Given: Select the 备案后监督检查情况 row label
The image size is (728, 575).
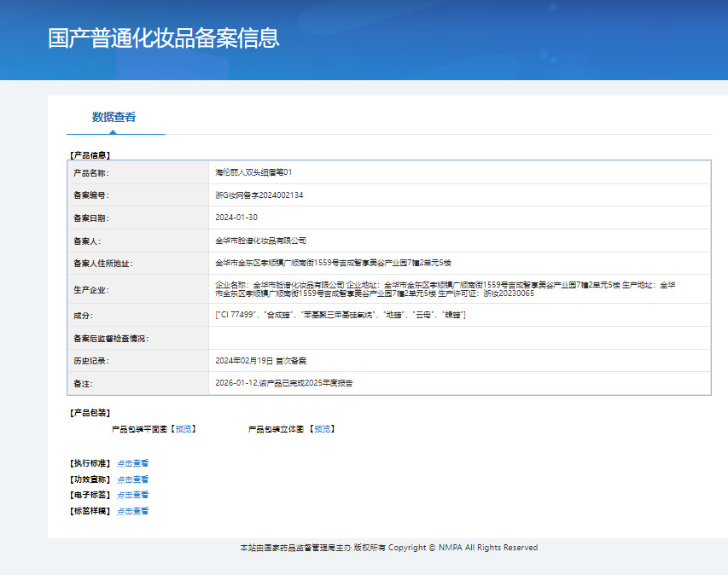Looking at the screenshot, I should tap(111, 339).
